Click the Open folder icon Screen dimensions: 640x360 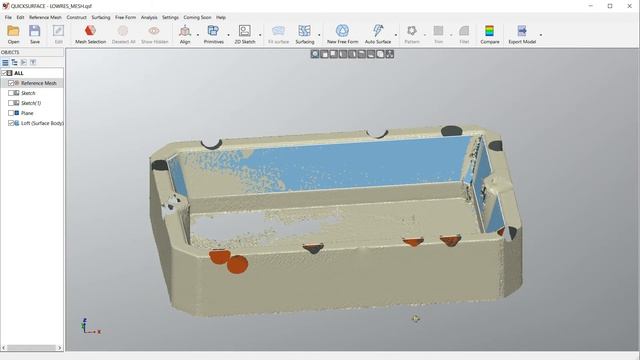tap(13, 31)
